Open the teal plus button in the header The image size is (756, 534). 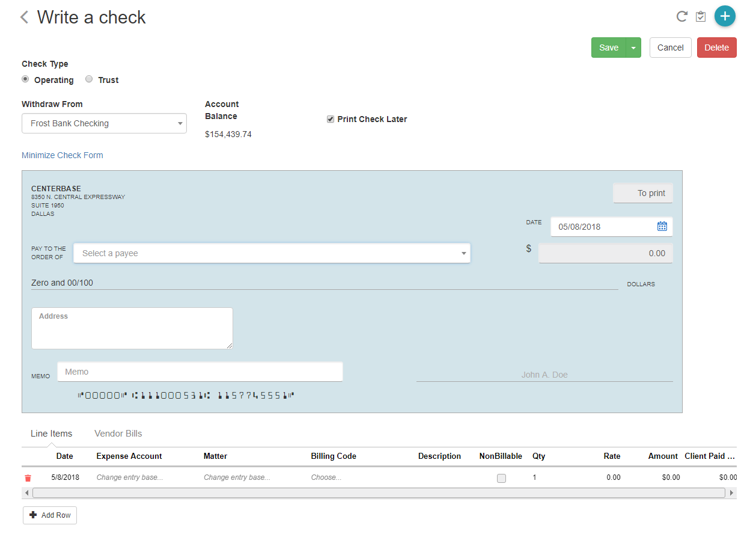tap(725, 16)
